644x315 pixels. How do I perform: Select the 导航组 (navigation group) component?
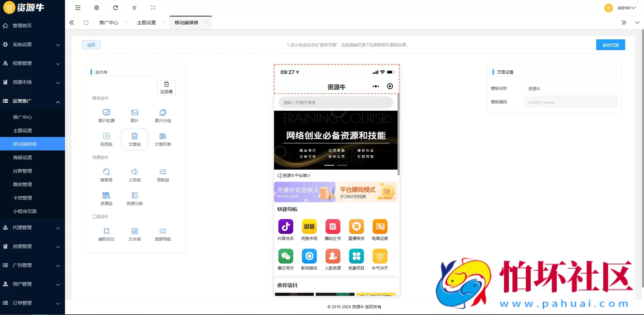tap(163, 175)
